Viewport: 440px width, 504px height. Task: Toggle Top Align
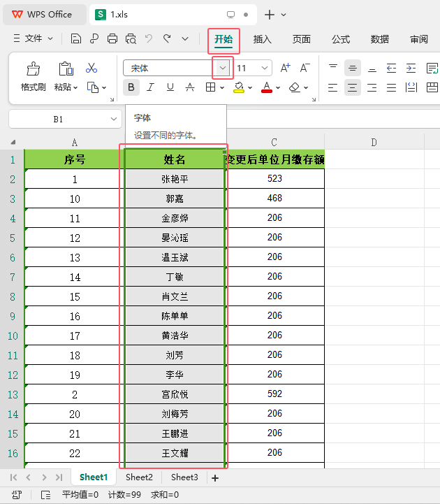(x=333, y=68)
